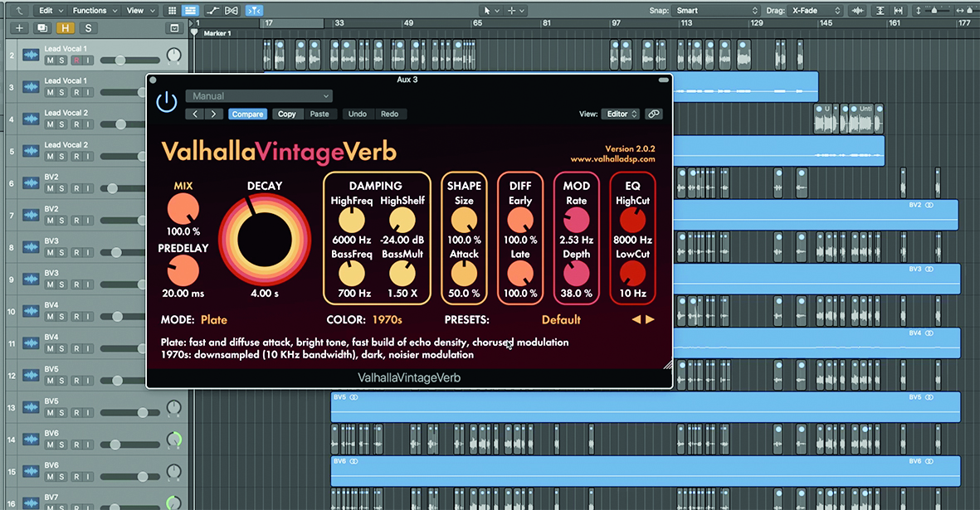
Task: Change reverb COLOR from 1970s
Action: click(388, 319)
